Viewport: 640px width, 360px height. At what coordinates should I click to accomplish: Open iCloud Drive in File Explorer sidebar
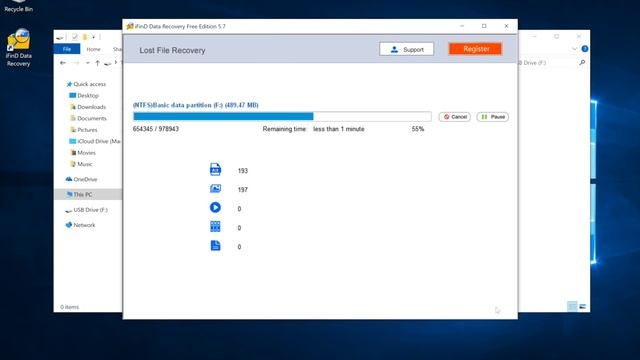point(95,141)
